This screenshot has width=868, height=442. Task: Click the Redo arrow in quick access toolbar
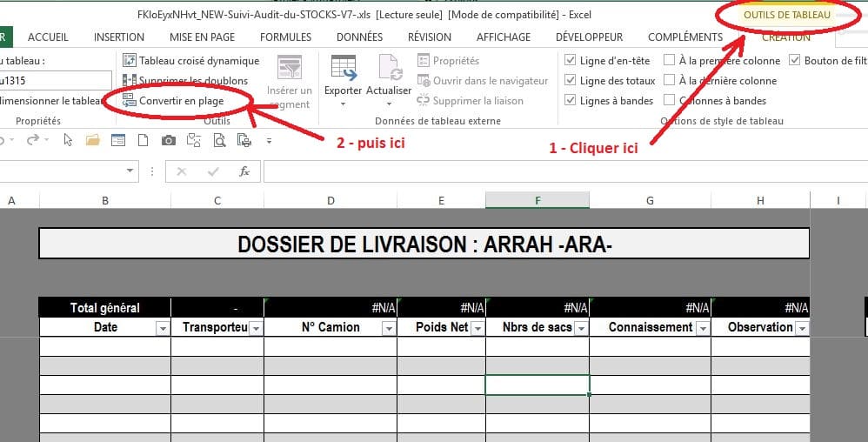click(x=33, y=141)
